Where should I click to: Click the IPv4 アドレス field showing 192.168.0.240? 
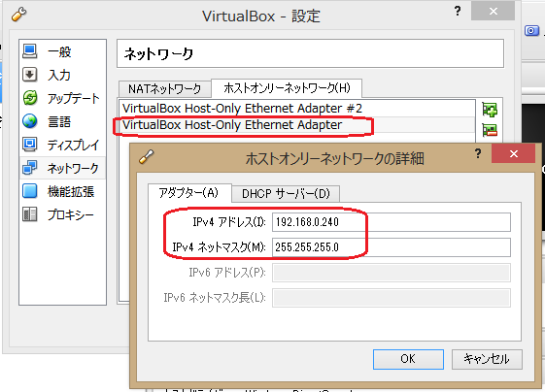point(392,222)
